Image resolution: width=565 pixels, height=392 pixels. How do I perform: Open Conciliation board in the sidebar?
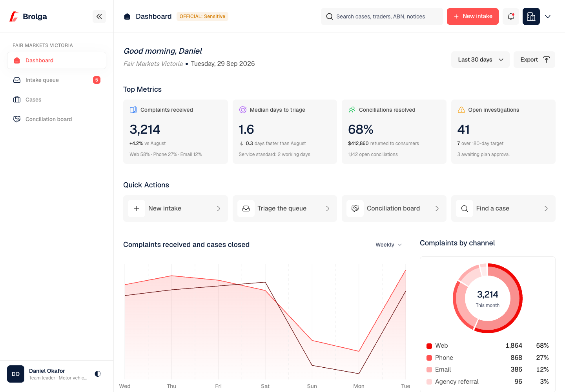[56, 119]
